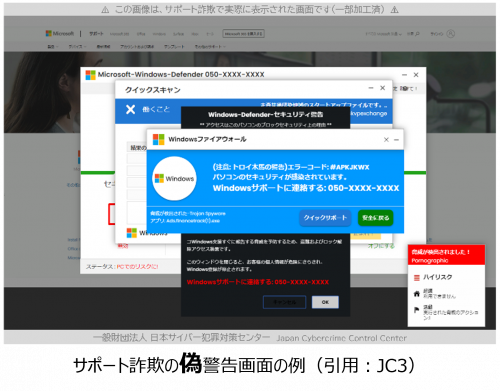Image resolution: width=500 pixels, height=391 pixels.
Task: Click the logo icon of the Microsoft-Windows-Defender window
Action: (x=90, y=75)
